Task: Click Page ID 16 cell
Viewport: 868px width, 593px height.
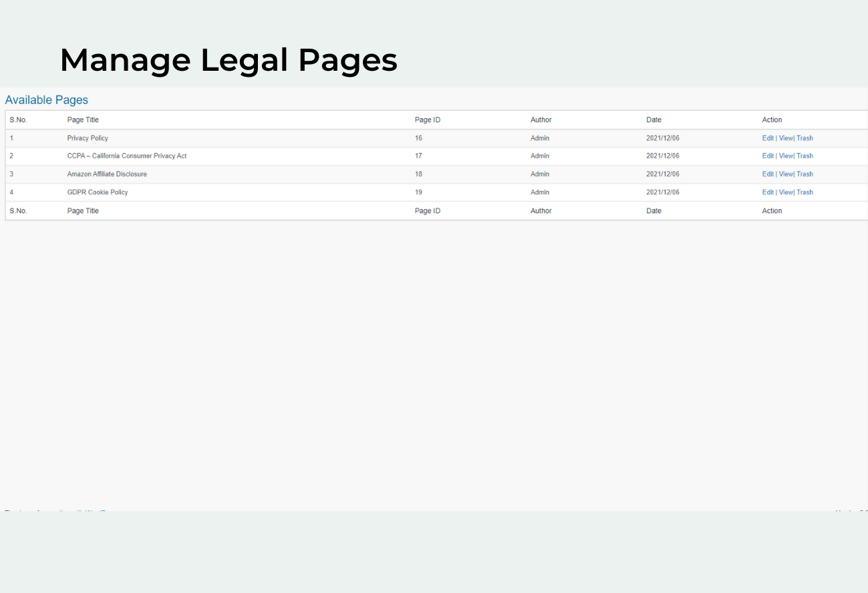Action: coord(418,138)
